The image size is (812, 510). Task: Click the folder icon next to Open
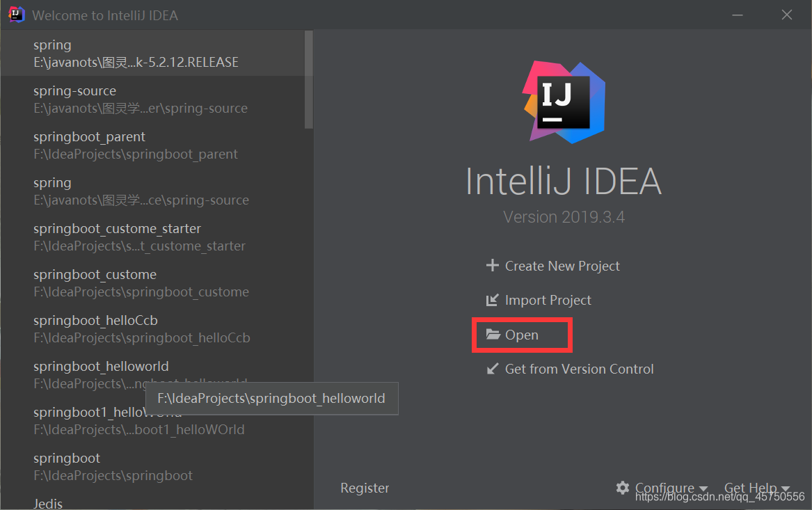[x=493, y=335]
